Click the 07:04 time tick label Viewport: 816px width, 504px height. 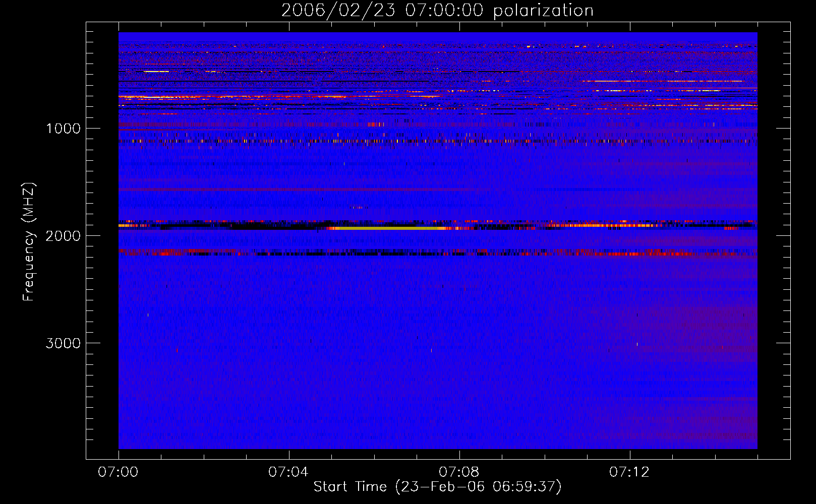(288, 472)
